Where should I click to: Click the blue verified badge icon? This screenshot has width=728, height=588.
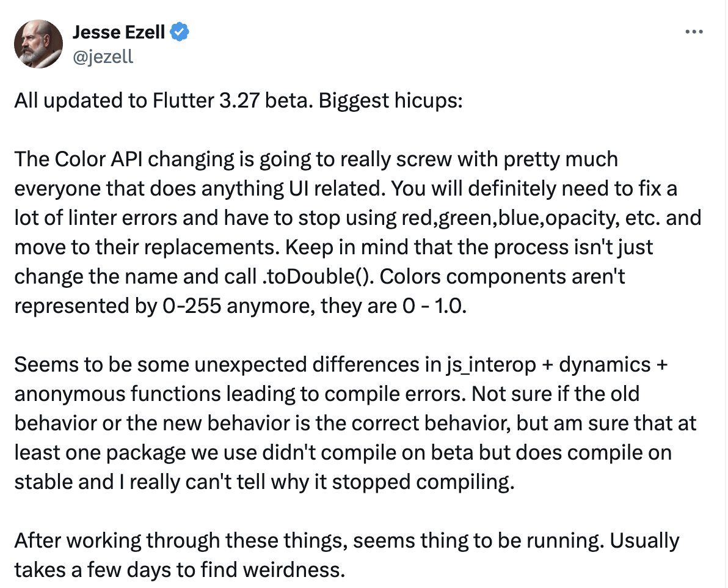pos(179,32)
